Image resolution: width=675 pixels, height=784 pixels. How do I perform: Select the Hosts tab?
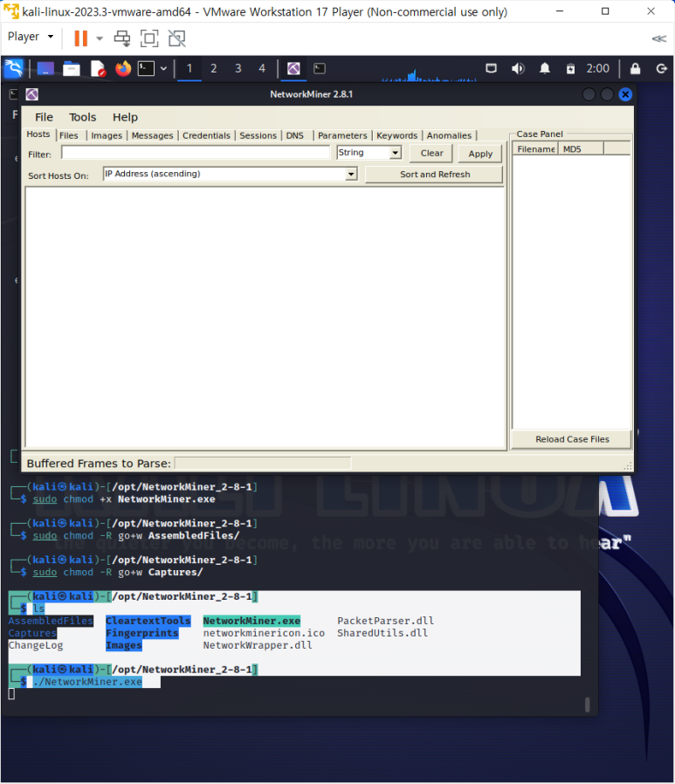[x=38, y=134]
